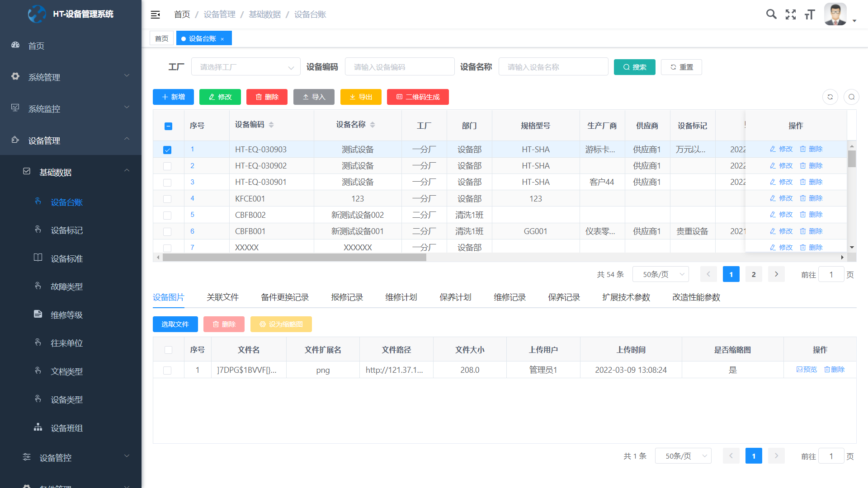Toggle the select-all header checkbox

tap(168, 126)
